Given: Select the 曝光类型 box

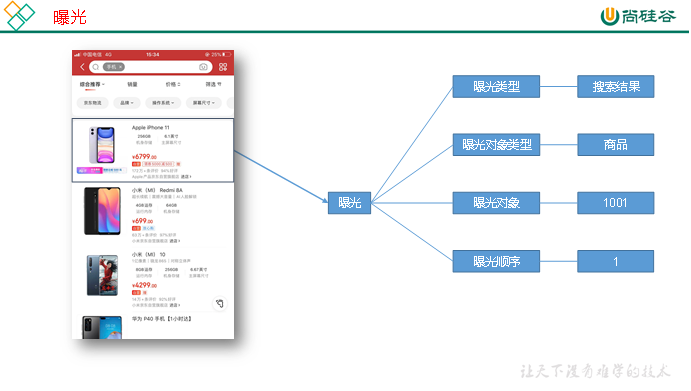Looking at the screenshot, I should tap(496, 86).
